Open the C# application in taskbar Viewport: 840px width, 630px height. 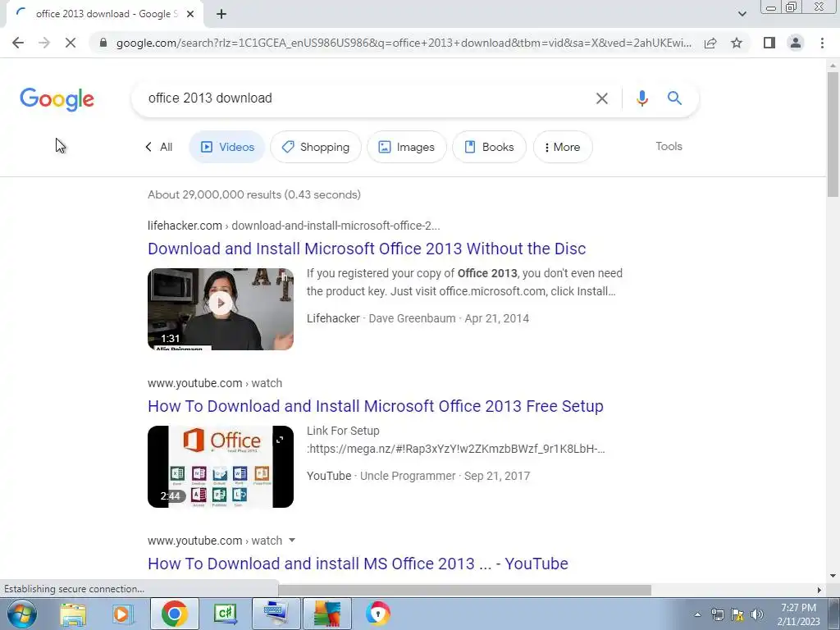[x=225, y=614]
